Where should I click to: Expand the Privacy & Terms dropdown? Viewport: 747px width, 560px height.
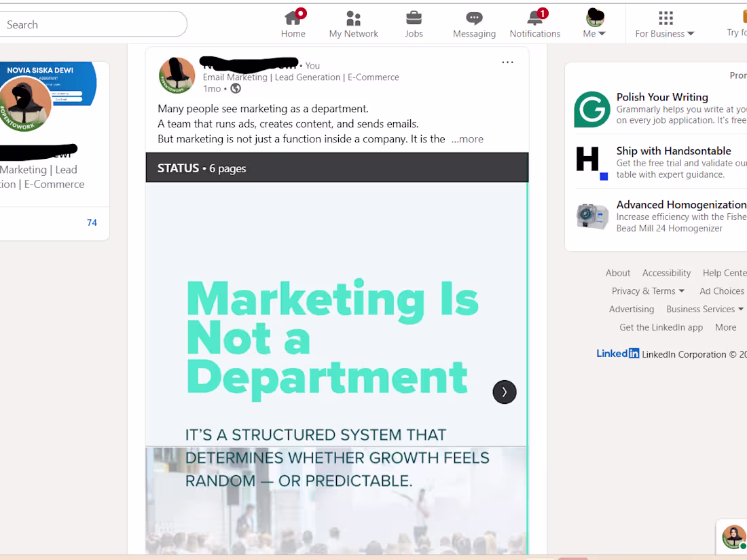[x=648, y=291]
